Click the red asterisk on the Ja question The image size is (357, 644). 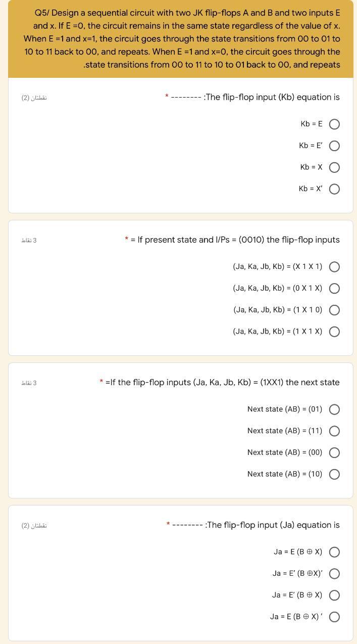tap(168, 525)
